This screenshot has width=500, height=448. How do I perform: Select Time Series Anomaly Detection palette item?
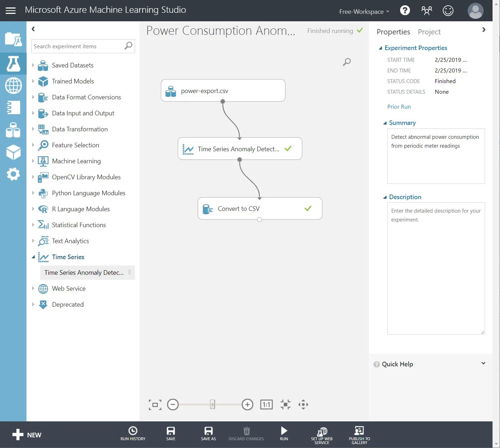pos(87,272)
